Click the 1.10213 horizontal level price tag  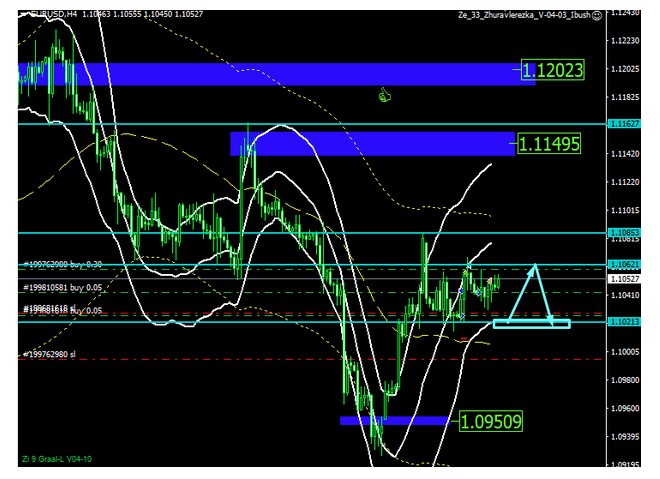625,322
